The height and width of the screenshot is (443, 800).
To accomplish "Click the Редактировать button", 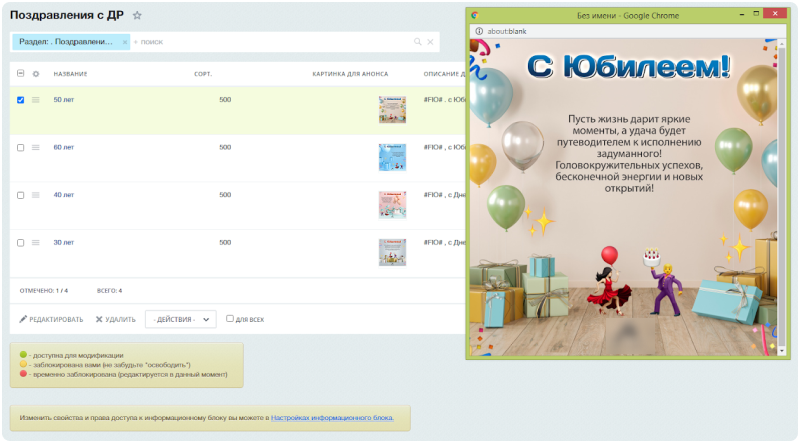I will (x=51, y=319).
